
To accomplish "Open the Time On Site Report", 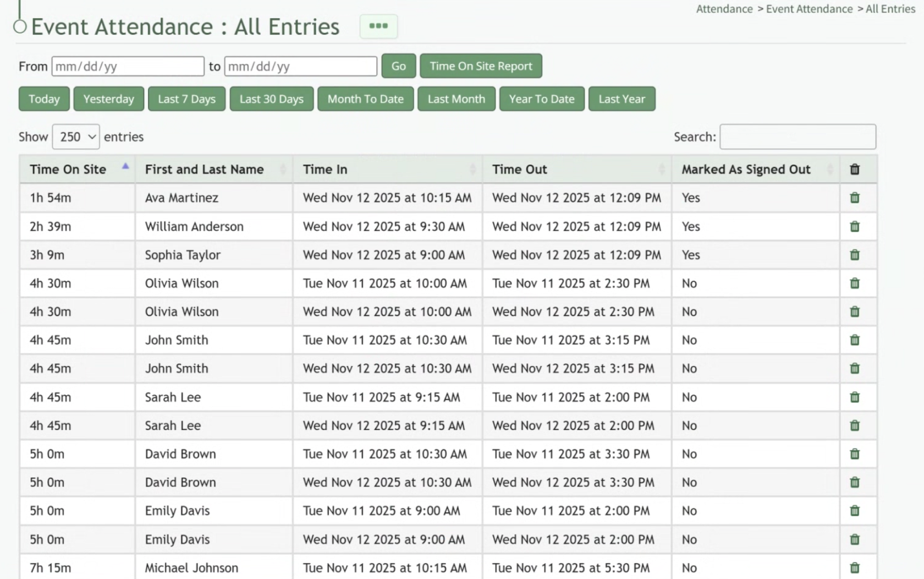I will coord(481,66).
